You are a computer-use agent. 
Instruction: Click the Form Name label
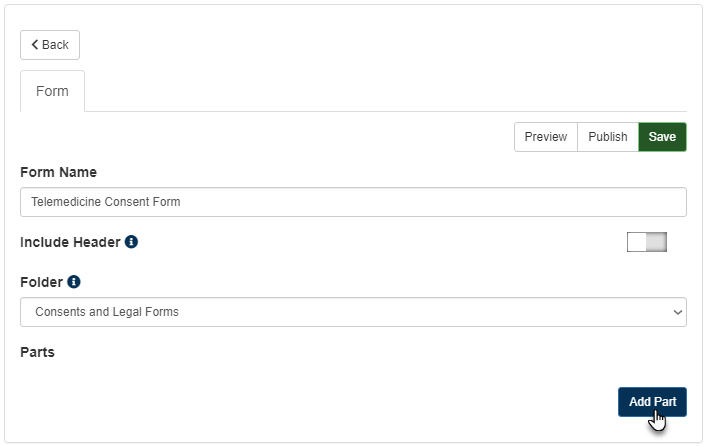58,172
